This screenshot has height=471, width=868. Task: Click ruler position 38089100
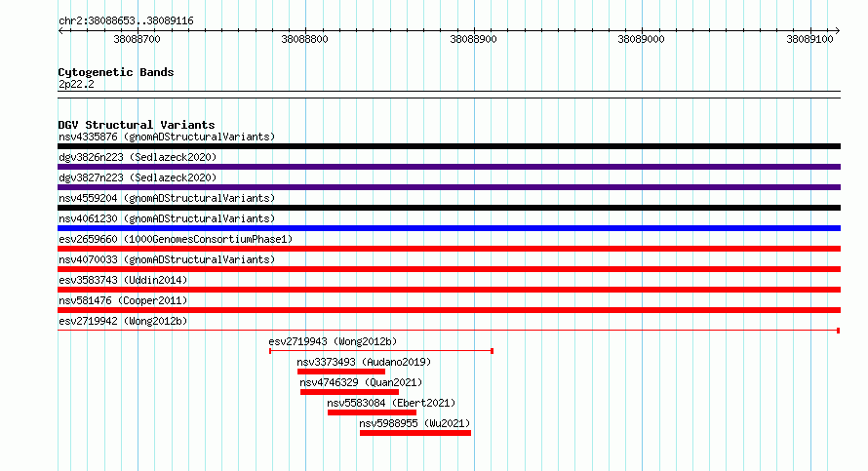click(809, 39)
